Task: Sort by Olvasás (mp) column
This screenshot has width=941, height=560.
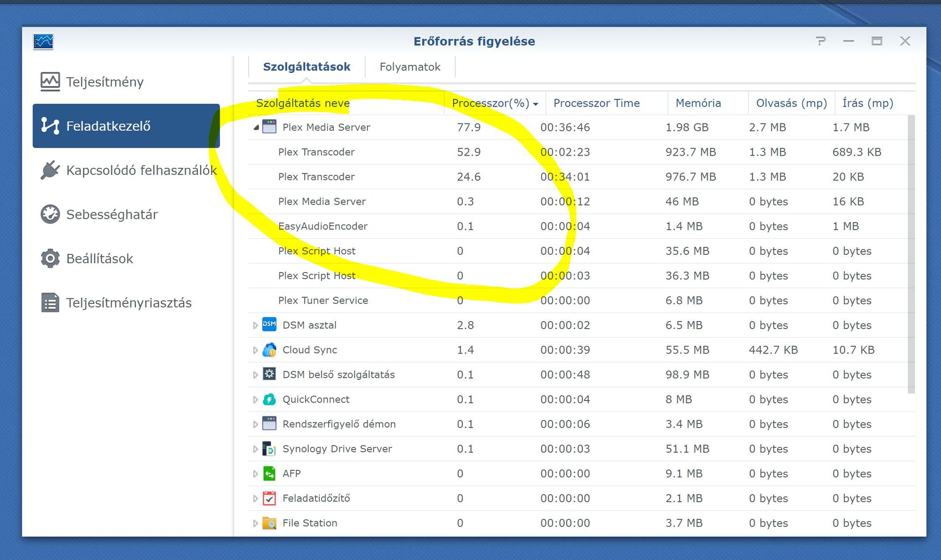Action: click(791, 103)
